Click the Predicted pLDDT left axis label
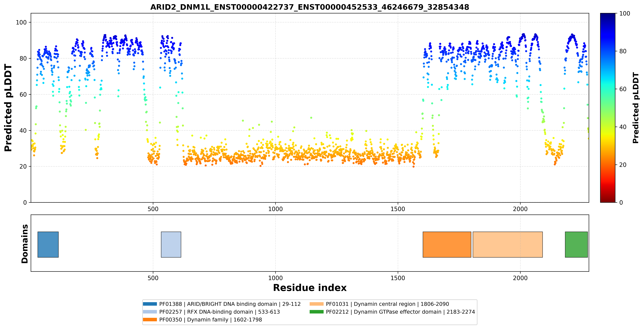Image resolution: width=644 pixels, height=329 pixels. pos(8,108)
